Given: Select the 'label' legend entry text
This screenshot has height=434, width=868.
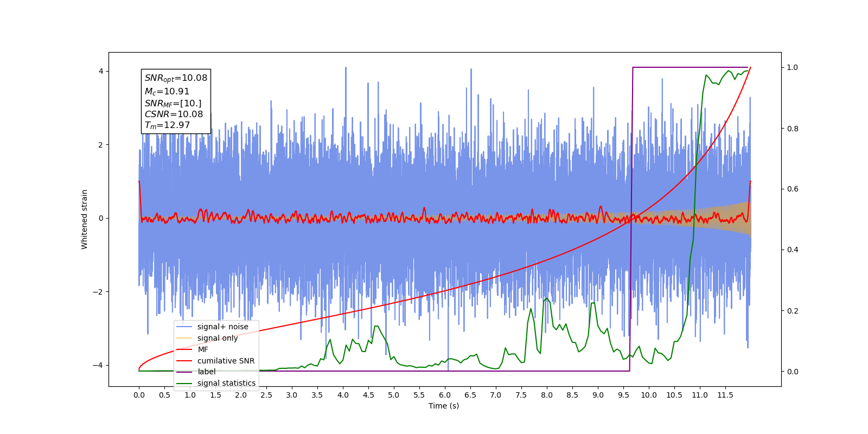Looking at the screenshot, I should (x=206, y=372).
